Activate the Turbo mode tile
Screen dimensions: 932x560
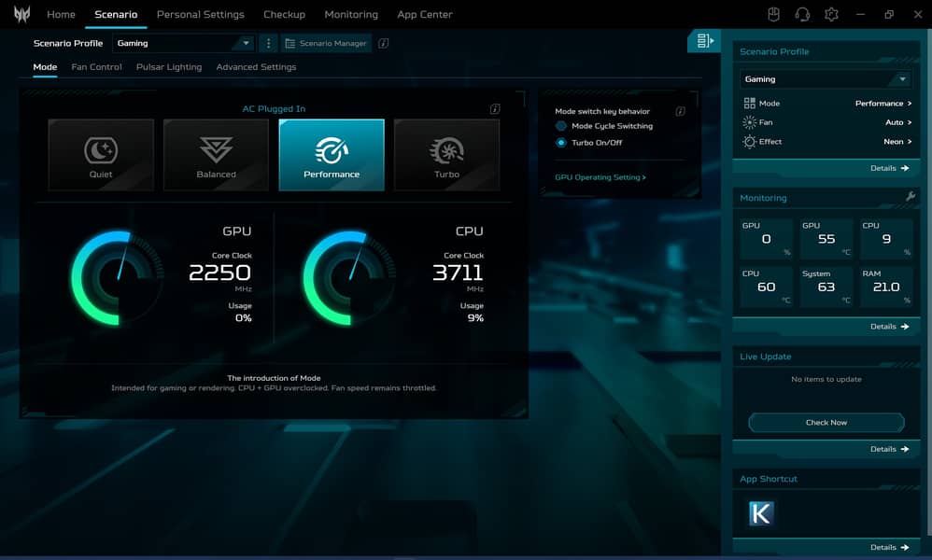coord(446,155)
